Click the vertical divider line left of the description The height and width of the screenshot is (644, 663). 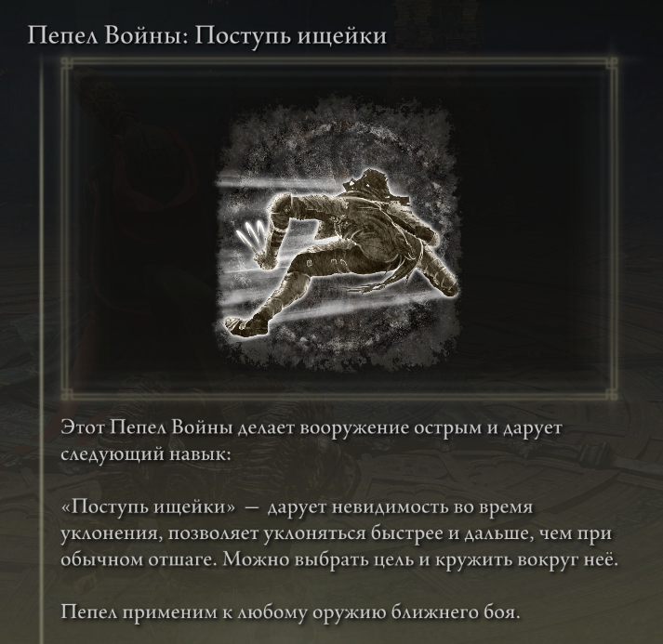(x=41, y=350)
